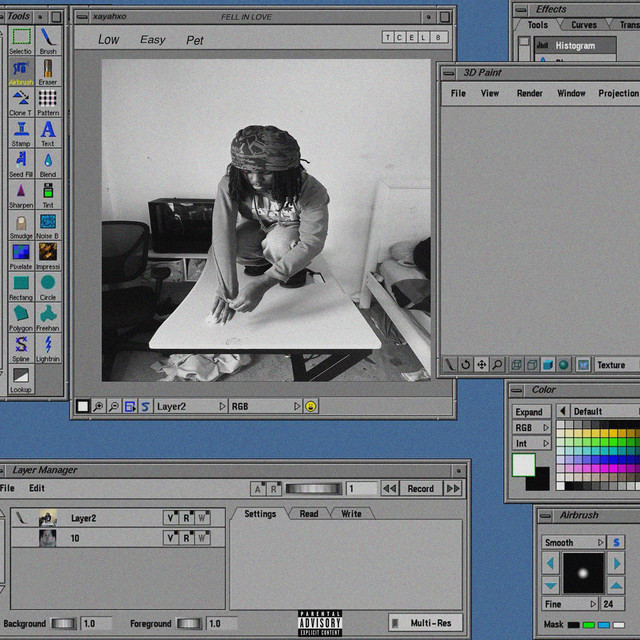The height and width of the screenshot is (640, 640).
Task: Click the Multi-Res button
Action: click(x=425, y=623)
